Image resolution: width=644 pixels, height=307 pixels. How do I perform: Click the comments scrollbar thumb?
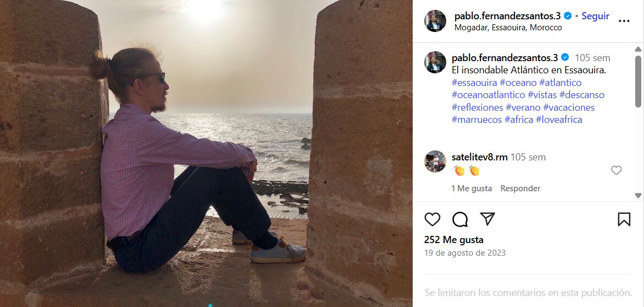click(x=638, y=82)
